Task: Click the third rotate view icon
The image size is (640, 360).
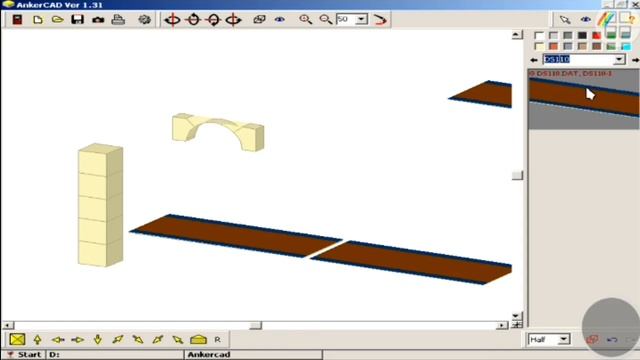Action: (213, 19)
